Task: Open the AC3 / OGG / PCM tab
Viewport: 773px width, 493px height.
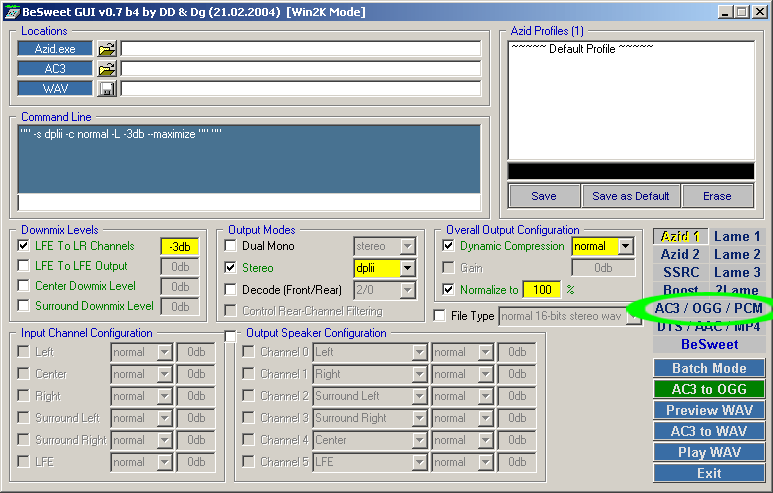Action: (709, 309)
